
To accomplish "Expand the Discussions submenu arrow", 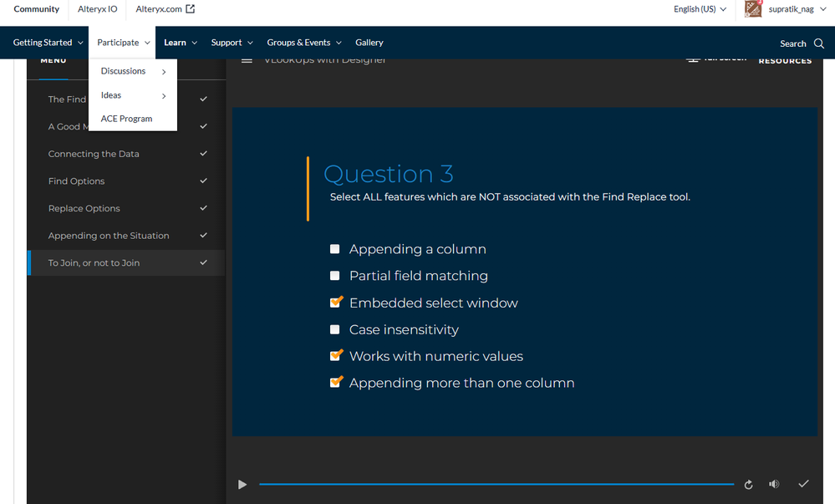I will coord(164,71).
